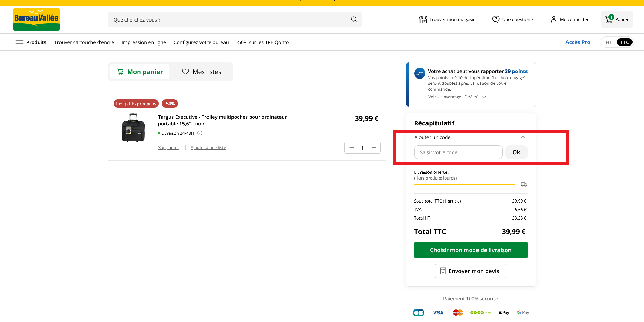Click the loyalty bird logo icon
Image resolution: width=644 pixels, height=322 pixels.
420,73
